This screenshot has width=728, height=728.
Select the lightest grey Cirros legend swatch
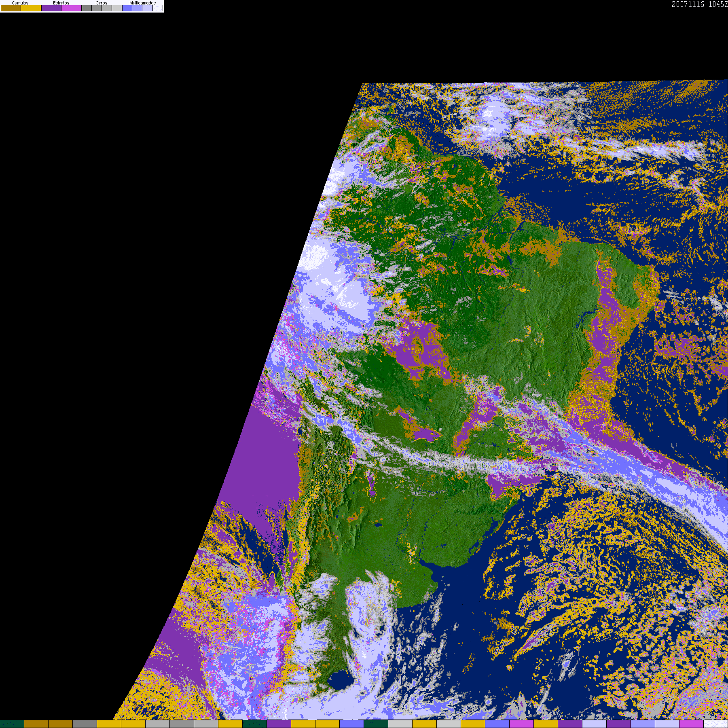(x=117, y=8)
